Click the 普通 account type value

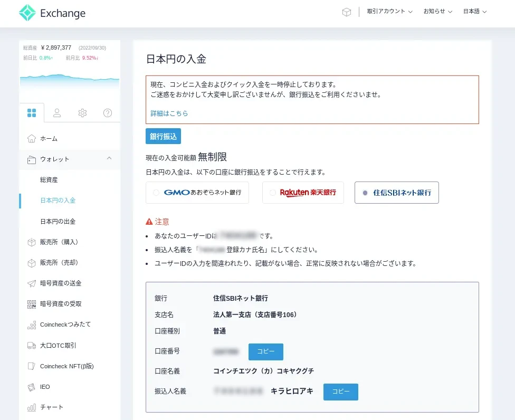[x=220, y=331]
